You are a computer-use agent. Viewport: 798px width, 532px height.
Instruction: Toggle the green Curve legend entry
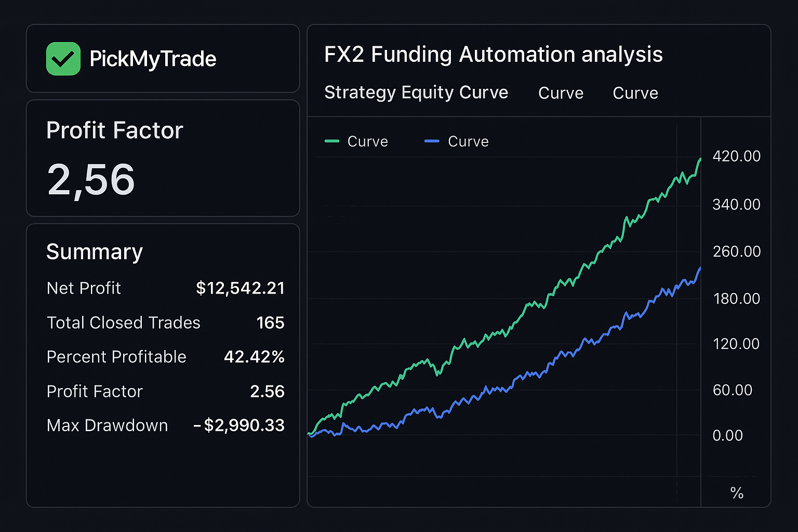pos(356,141)
